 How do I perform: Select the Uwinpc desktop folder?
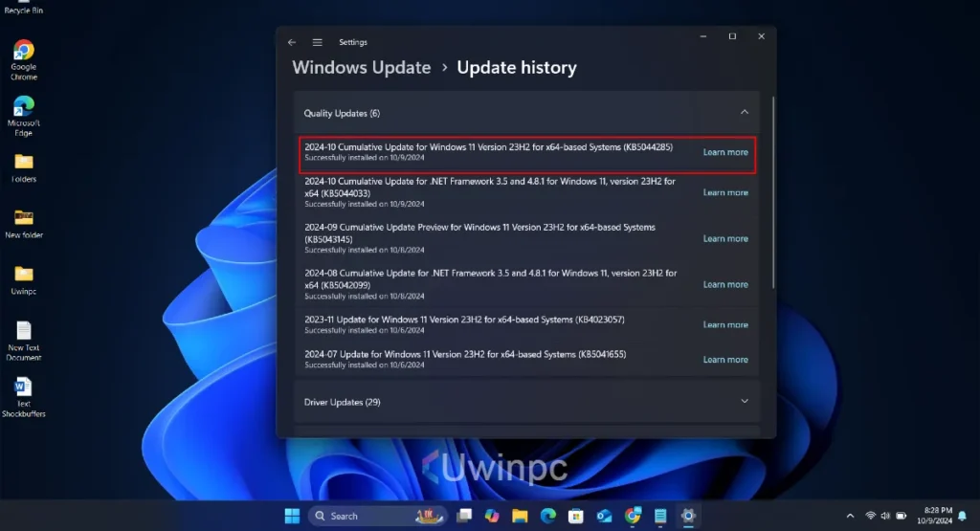click(x=24, y=280)
